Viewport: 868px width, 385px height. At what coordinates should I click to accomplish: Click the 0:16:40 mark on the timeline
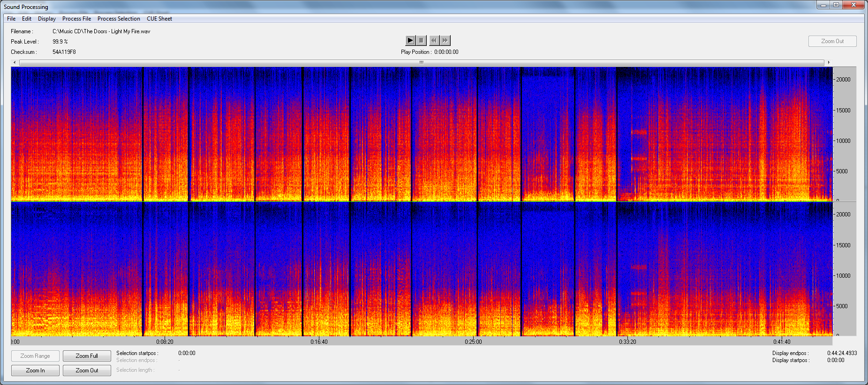pyautogui.click(x=319, y=341)
